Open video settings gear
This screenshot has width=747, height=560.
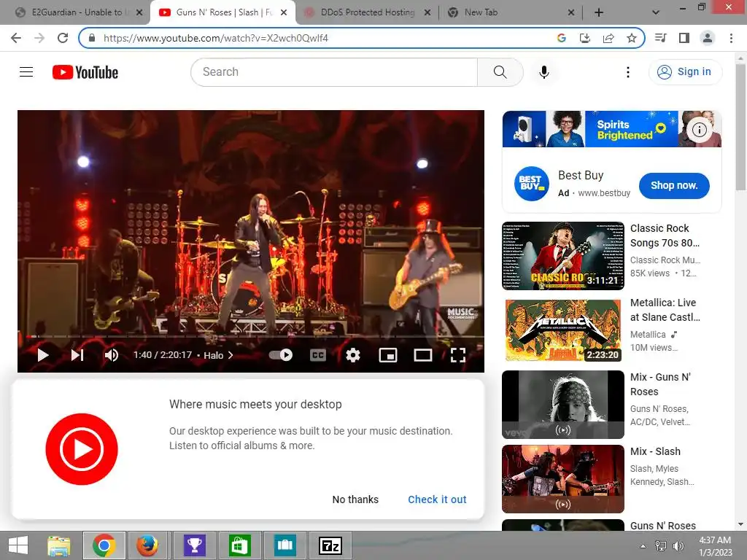pos(352,355)
